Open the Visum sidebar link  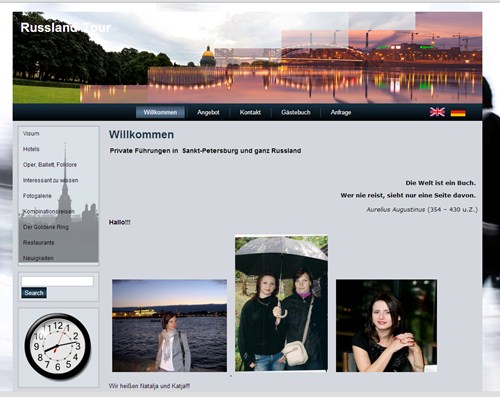tap(31, 134)
